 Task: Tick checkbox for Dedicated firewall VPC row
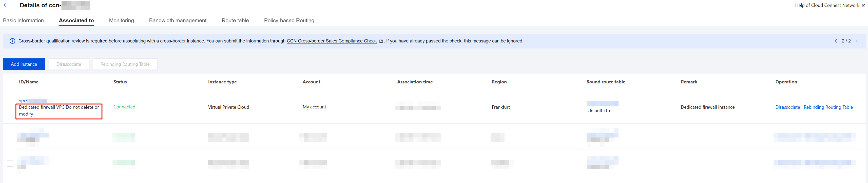coord(10,107)
